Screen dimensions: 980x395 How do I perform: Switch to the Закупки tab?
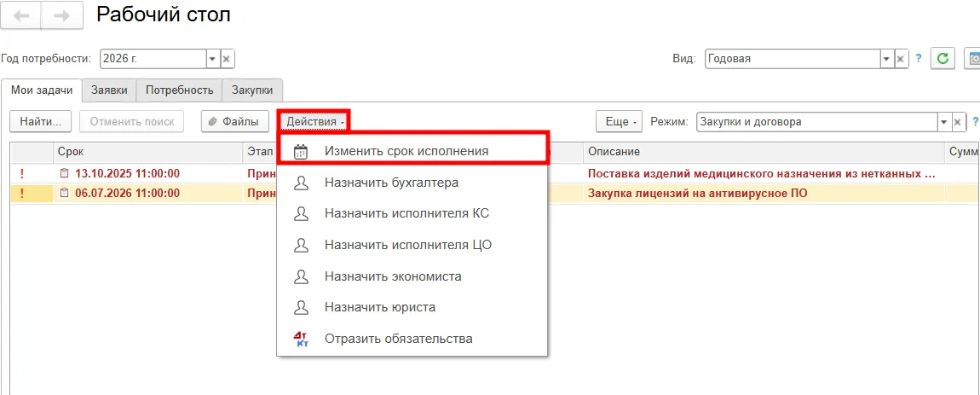(252, 90)
